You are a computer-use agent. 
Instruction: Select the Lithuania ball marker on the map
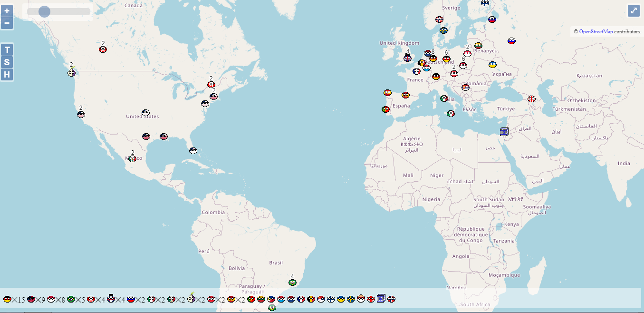click(x=478, y=46)
